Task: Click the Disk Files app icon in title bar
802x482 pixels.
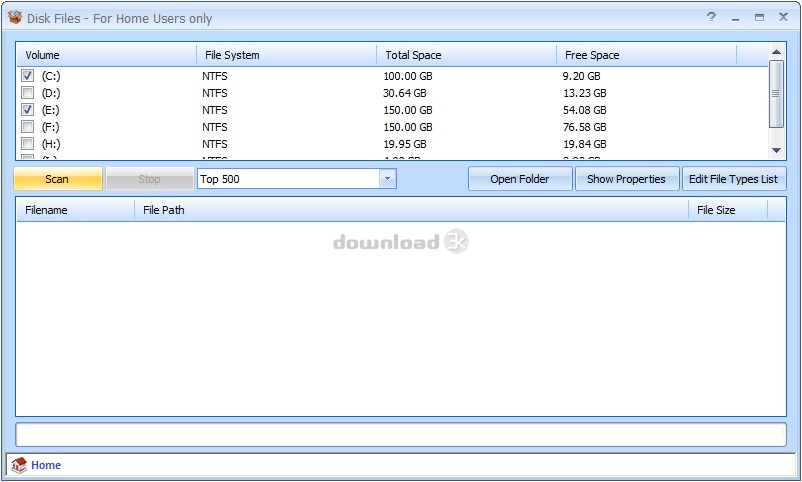Action: tap(14, 18)
